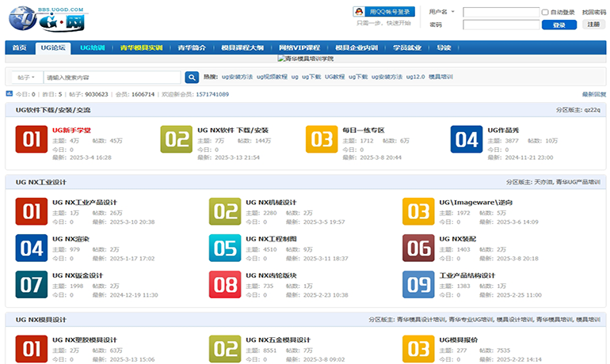
Task: Click the UG NX齿轮板块 red 08 icon
Action: [x=224, y=284]
